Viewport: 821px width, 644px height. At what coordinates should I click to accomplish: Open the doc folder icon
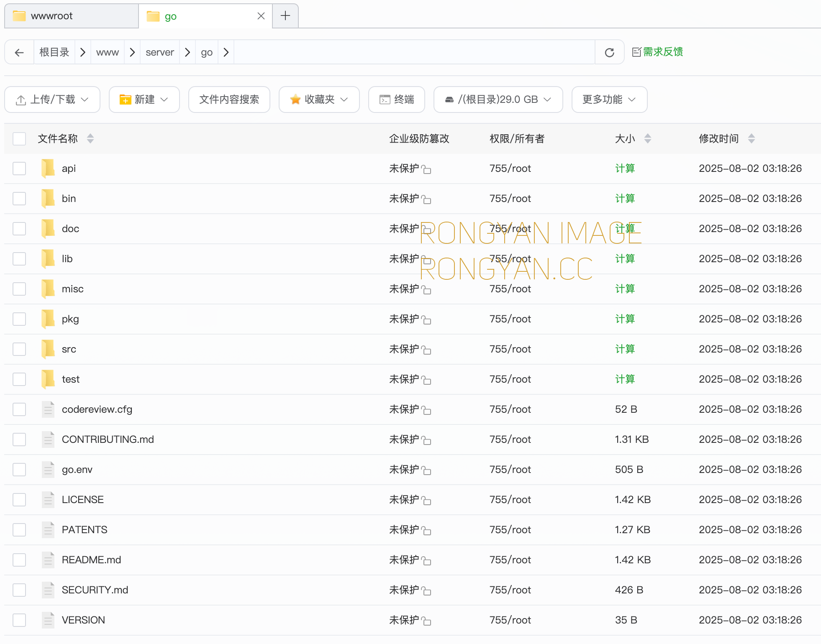coord(48,229)
